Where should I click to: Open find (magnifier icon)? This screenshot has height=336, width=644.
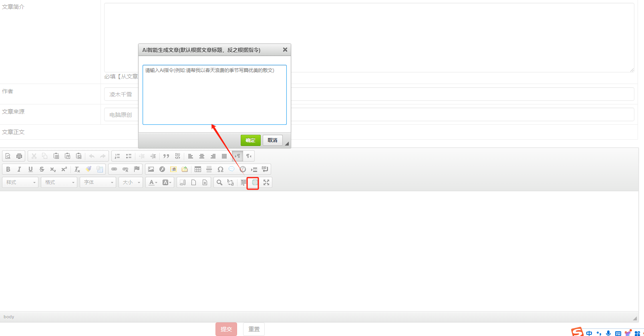pyautogui.click(x=219, y=182)
